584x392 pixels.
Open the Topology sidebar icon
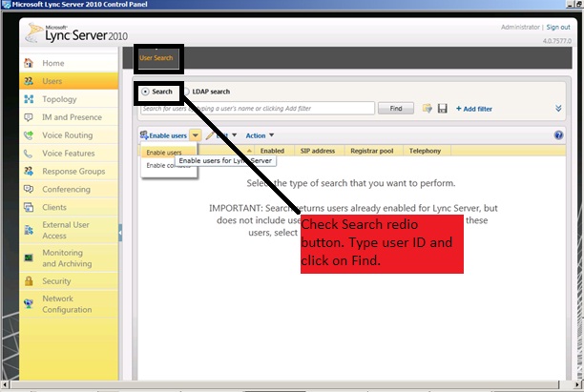click(x=29, y=99)
